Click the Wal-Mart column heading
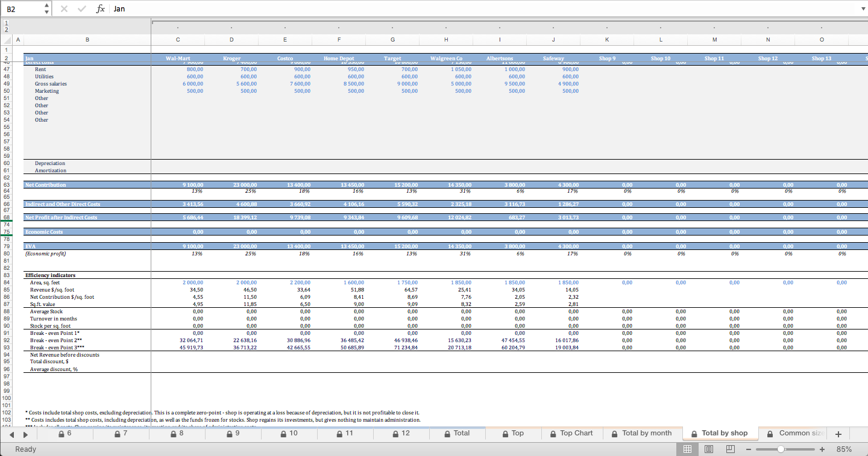Screen dimensions: 868x456 click(178, 58)
